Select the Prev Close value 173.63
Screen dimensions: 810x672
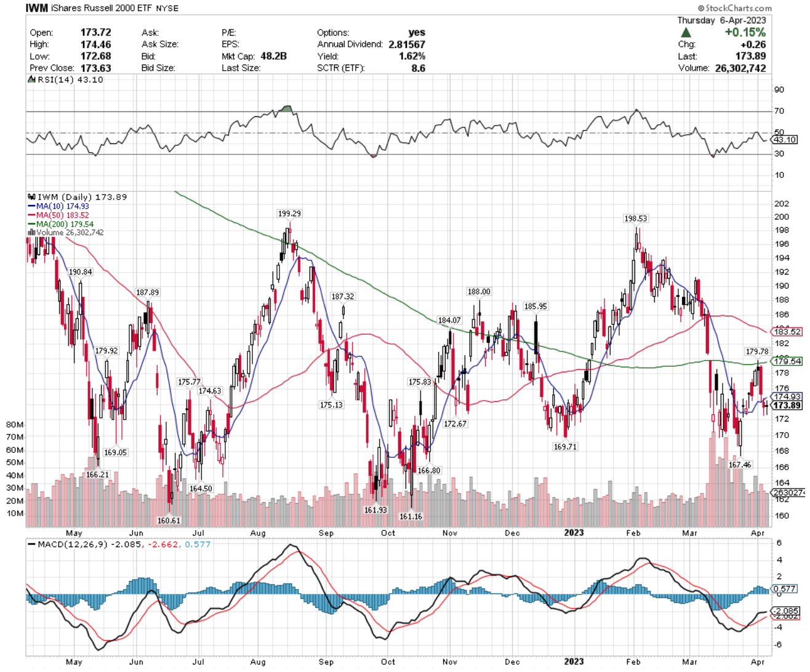pos(95,68)
